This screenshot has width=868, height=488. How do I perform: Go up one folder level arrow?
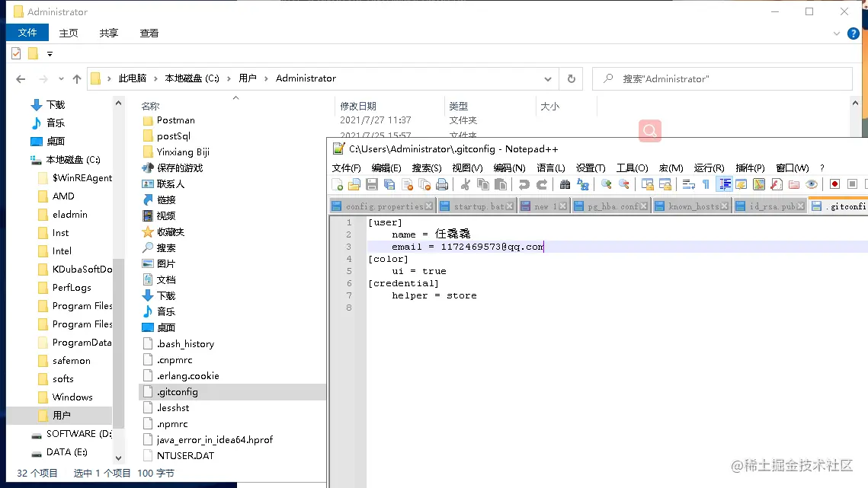point(77,79)
